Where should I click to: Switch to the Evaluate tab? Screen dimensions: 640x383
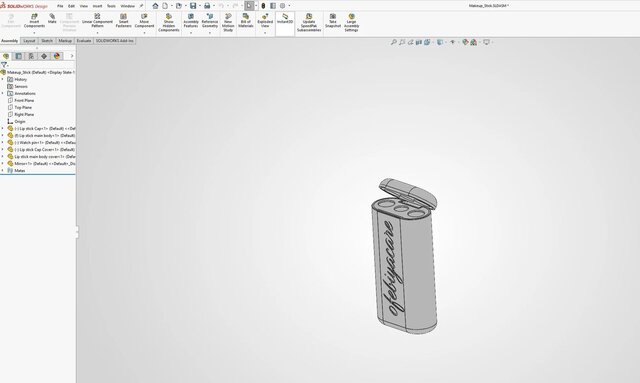tap(84, 41)
